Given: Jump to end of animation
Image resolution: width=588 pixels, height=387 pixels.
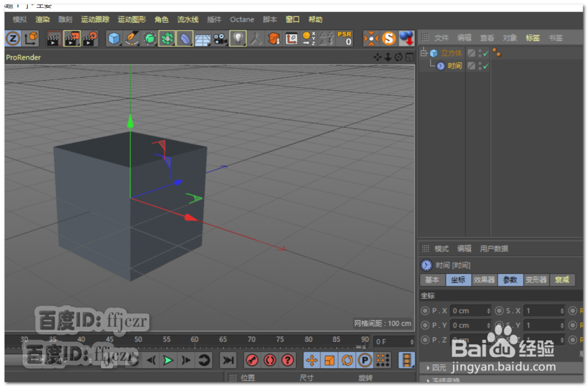Looking at the screenshot, I should pos(228,361).
